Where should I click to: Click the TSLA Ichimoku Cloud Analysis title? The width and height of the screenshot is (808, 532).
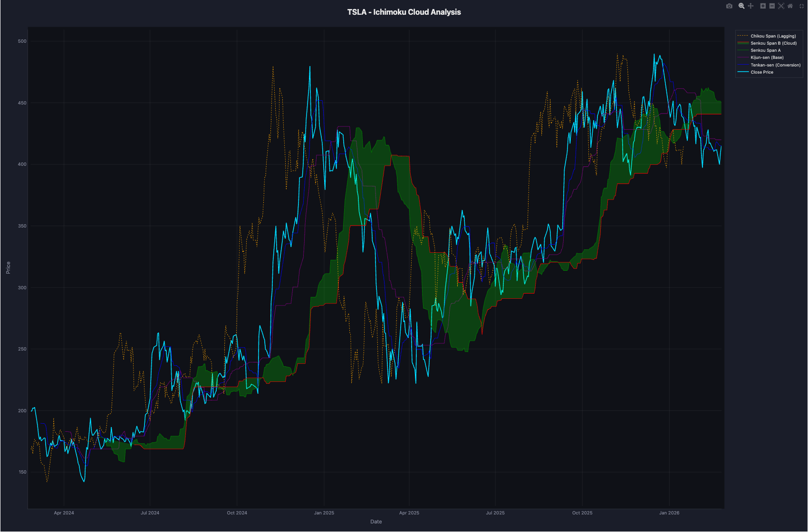click(404, 12)
